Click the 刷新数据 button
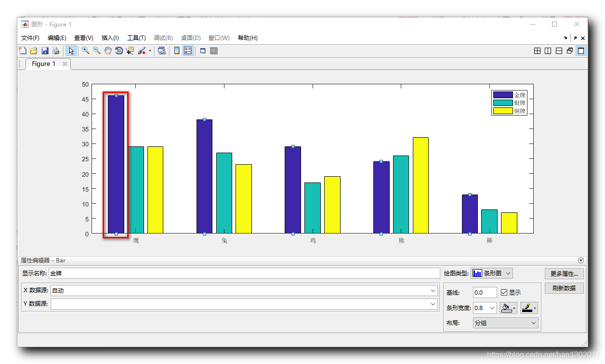Image resolution: width=605 pixels, height=364 pixels. click(564, 288)
